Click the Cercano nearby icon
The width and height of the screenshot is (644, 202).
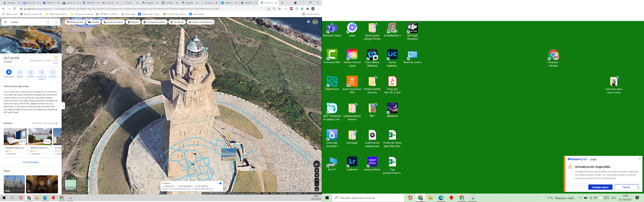pyautogui.click(x=31, y=72)
